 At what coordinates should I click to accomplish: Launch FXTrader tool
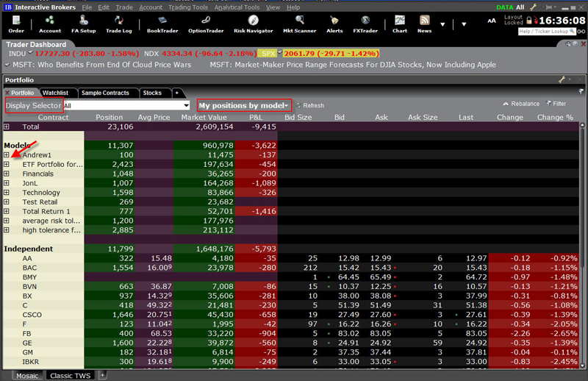[365, 24]
